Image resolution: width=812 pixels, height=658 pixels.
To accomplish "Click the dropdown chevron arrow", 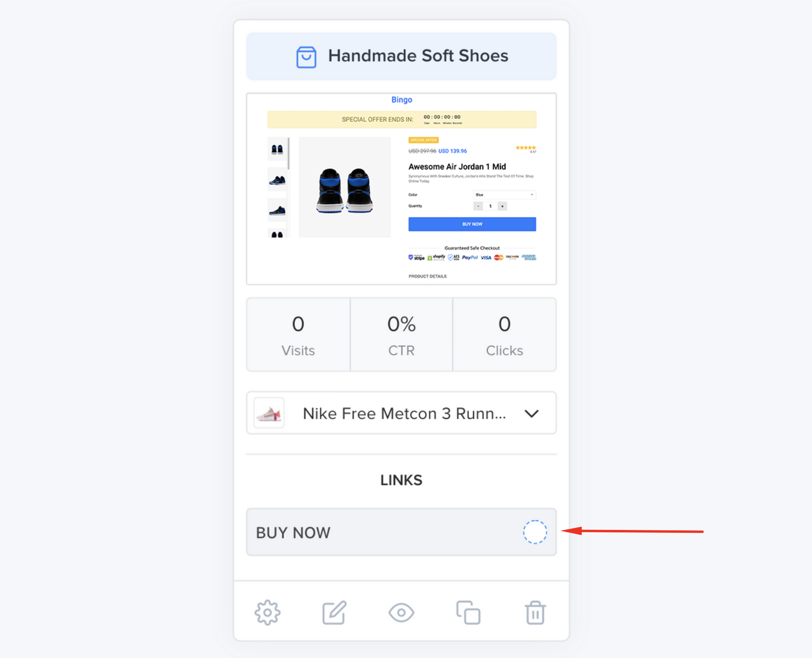I will (x=531, y=413).
